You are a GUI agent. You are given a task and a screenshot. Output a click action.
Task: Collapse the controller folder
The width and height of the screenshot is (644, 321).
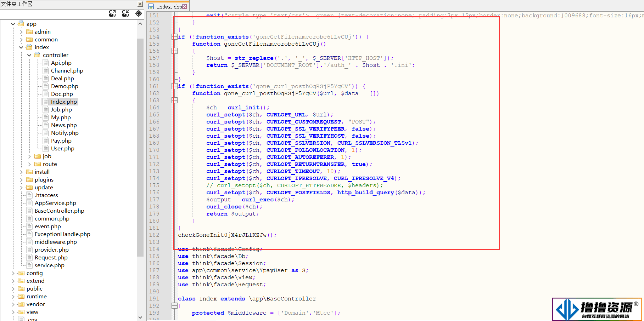point(29,55)
